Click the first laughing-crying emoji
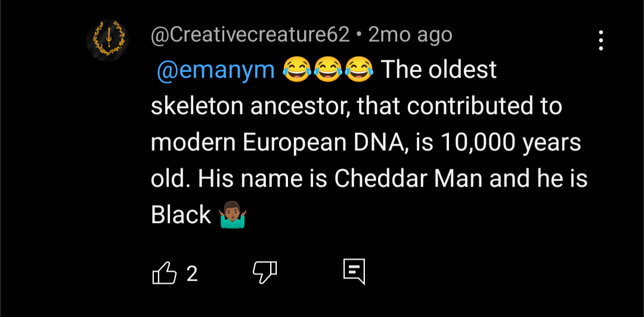Screen dimensions: 644x317 click(x=295, y=70)
